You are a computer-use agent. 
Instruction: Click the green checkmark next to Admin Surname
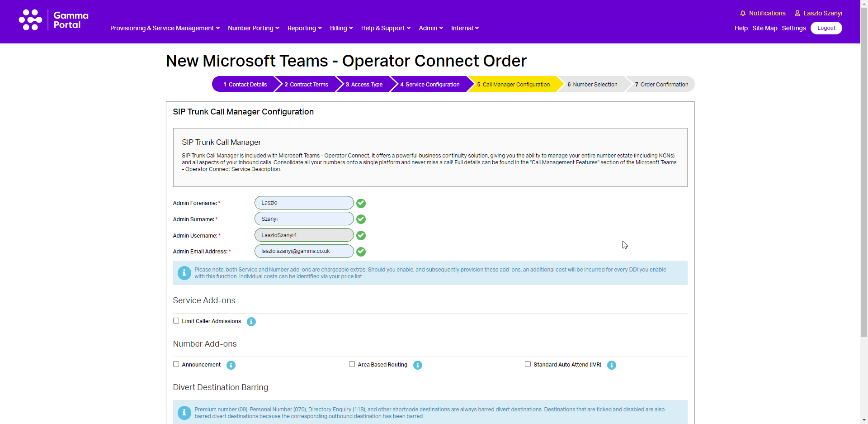[x=361, y=219]
